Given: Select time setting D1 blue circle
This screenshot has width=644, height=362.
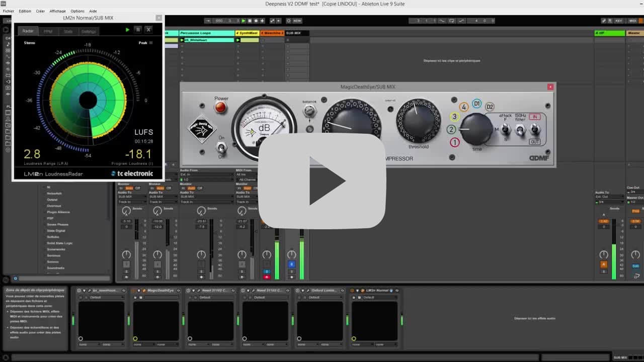Looking at the screenshot, I should [x=476, y=105].
